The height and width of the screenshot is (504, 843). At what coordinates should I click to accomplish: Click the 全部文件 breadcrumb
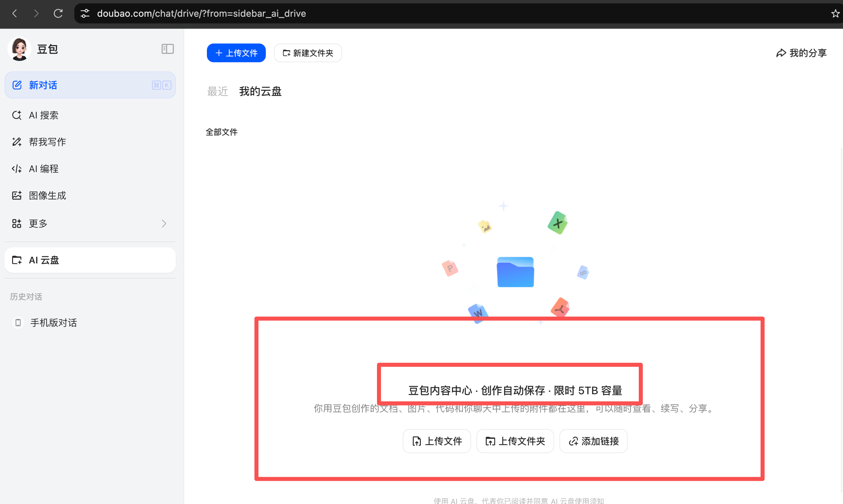221,132
